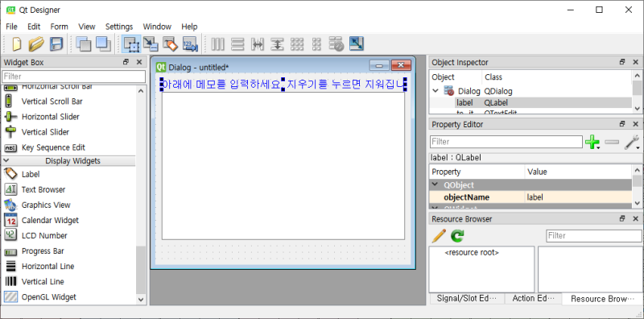Click Lay Out Horizontally in Splitter icon
Viewport: 644px width, 319px height.
(x=258, y=44)
